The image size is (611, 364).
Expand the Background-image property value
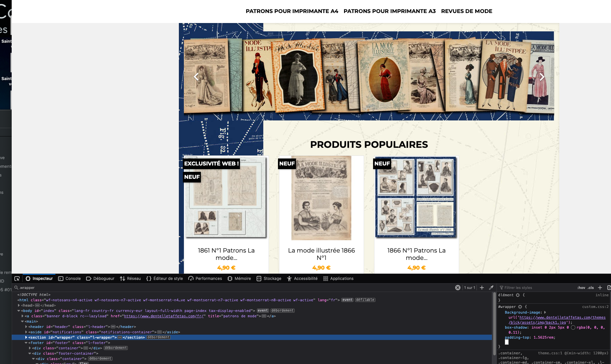coord(545,312)
